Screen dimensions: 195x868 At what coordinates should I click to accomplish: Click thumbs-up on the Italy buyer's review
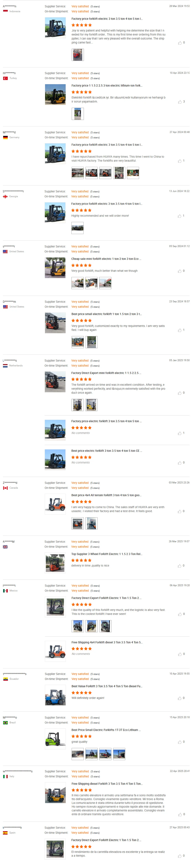180,814
